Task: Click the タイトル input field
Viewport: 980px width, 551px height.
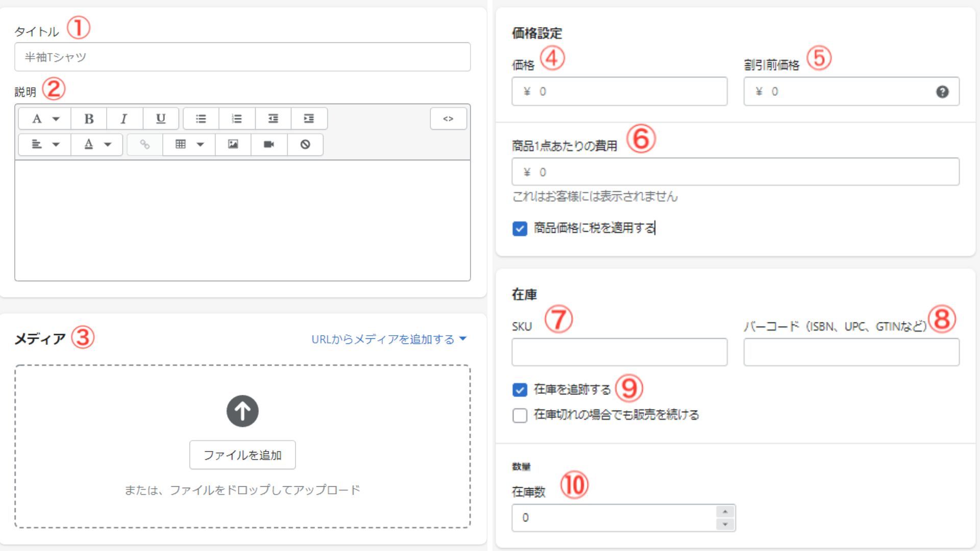Action: pos(242,57)
